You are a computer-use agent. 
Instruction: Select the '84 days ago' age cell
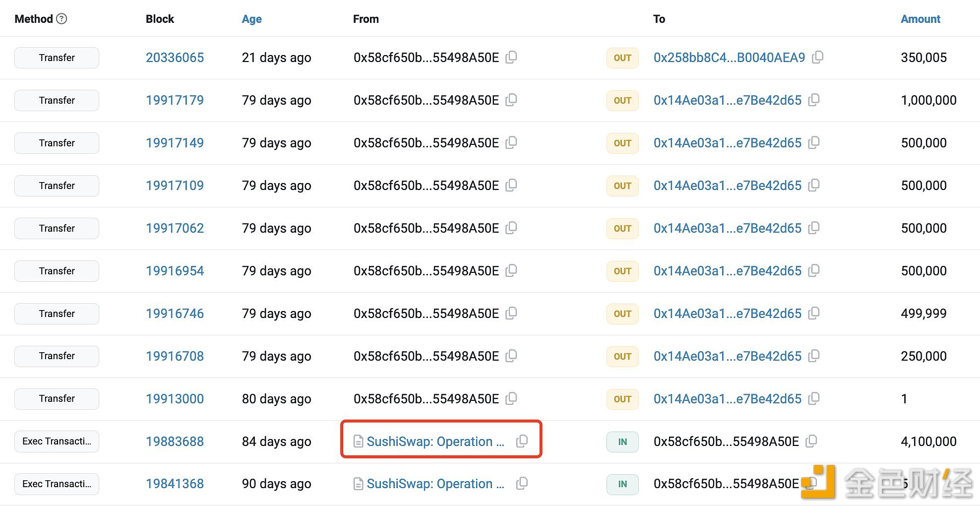276,442
